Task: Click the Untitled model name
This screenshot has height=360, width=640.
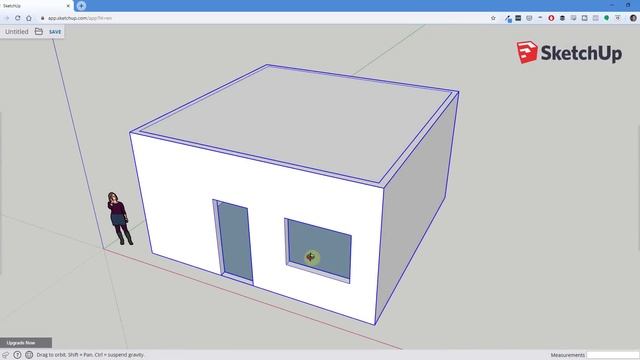Action: point(17,31)
